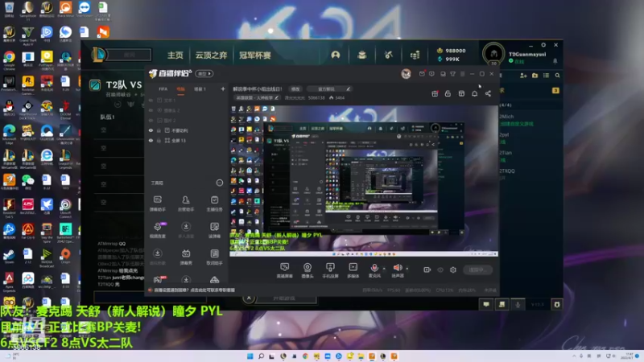Image resolution: width=644 pixels, height=362 pixels.
Task: Switch to the 场景 1 scene tab
Action: tap(200, 88)
